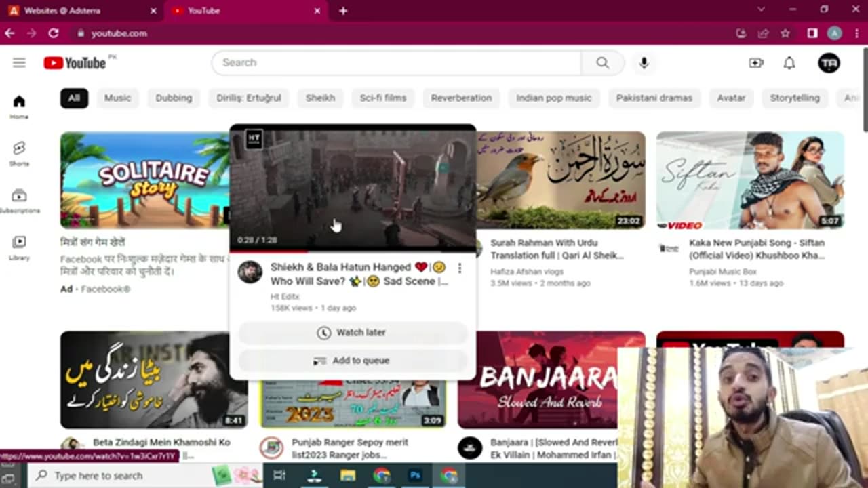868x488 pixels.
Task: Open the Surah Rahman video thumbnail
Action: pyautogui.click(x=561, y=180)
